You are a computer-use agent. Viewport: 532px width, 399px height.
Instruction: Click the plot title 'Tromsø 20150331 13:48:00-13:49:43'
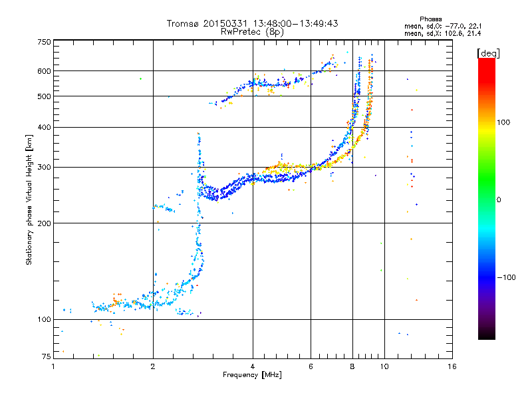click(x=252, y=23)
